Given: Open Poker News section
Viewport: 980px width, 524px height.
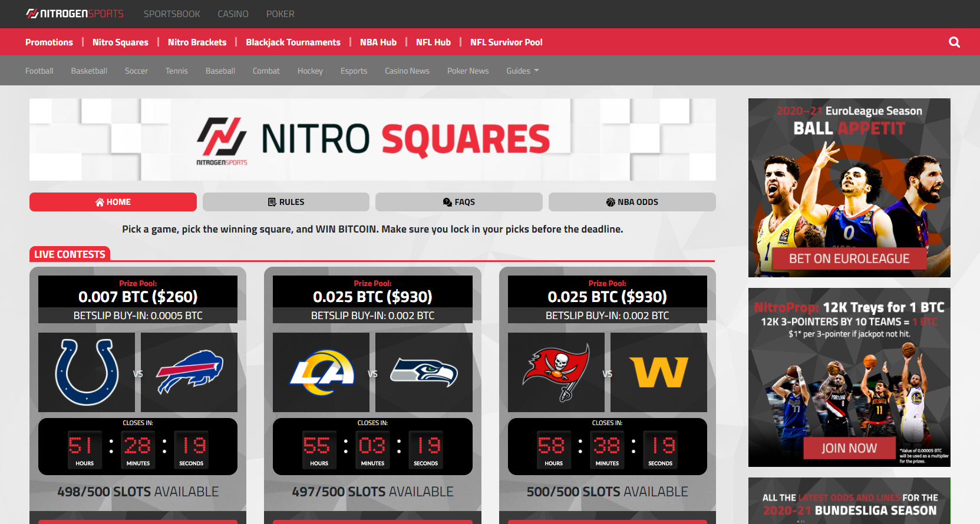Looking at the screenshot, I should (468, 71).
